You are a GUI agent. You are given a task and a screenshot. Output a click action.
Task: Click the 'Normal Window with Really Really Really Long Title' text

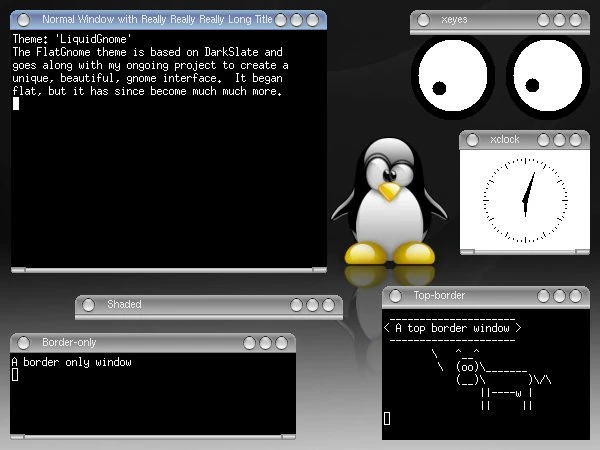[157, 19]
